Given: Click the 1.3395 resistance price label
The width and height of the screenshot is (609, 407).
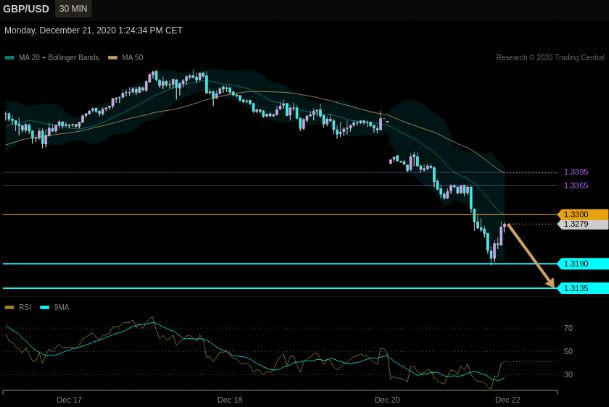Looking at the screenshot, I should pos(576,172).
